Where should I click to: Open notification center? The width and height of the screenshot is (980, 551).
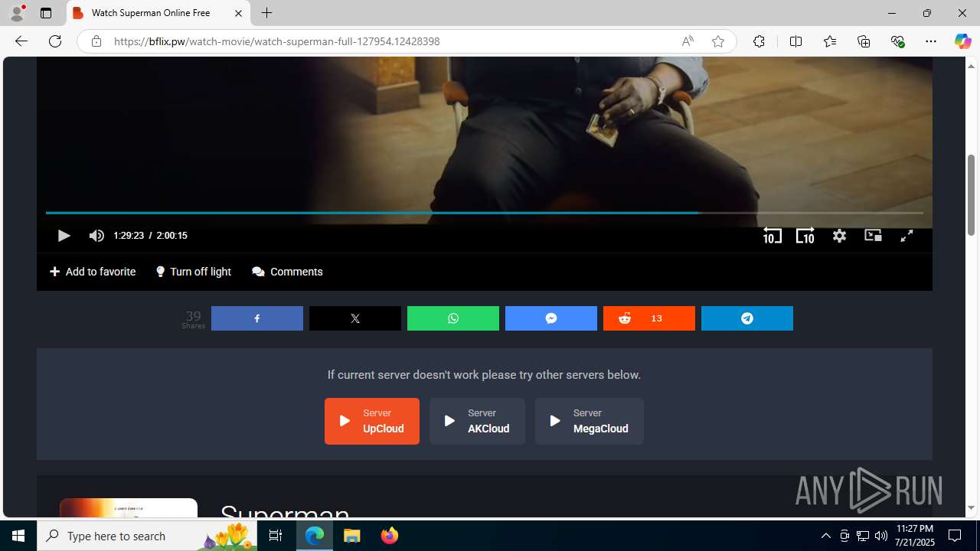(x=955, y=536)
